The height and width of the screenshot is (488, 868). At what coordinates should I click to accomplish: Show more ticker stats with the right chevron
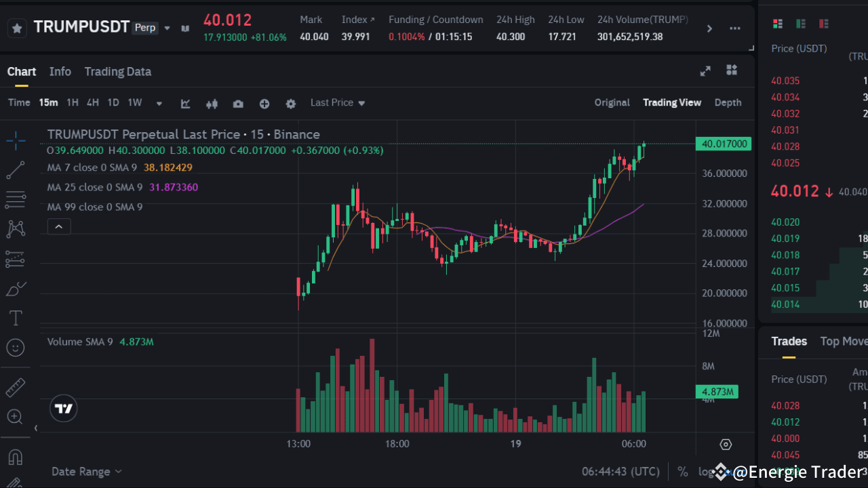709,28
